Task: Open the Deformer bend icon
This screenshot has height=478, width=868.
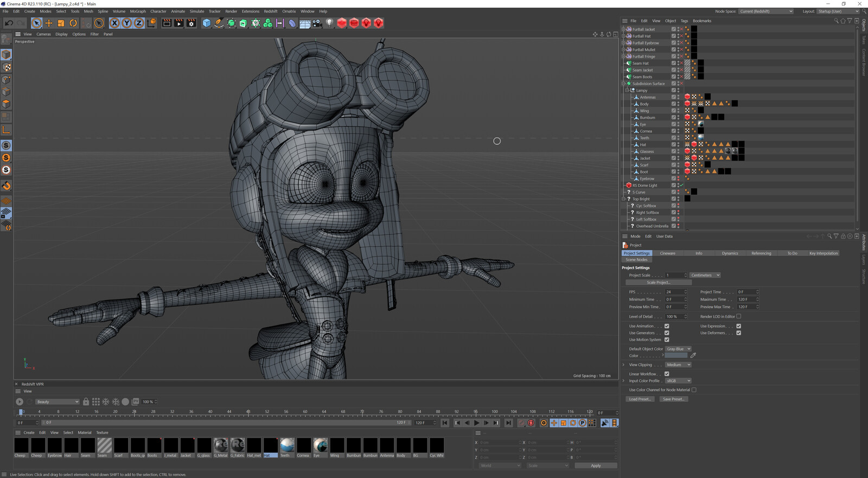Action: coord(292,23)
